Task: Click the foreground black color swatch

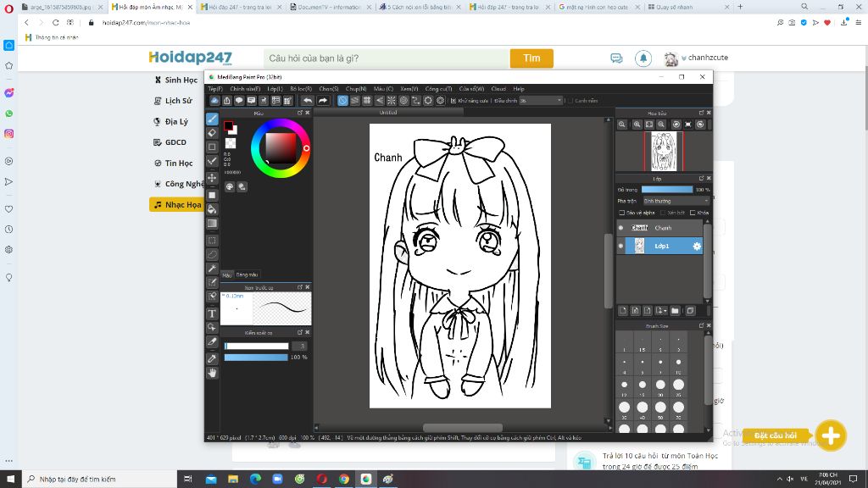Action: coord(228,127)
